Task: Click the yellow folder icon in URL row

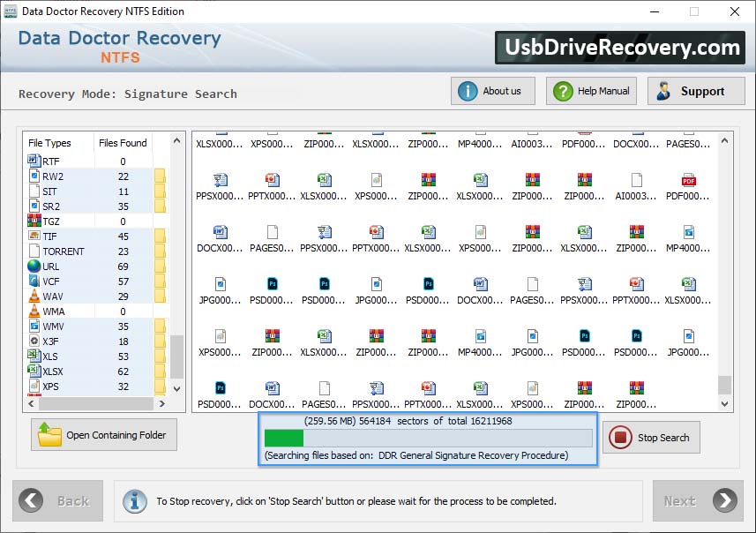Action: click(160, 266)
